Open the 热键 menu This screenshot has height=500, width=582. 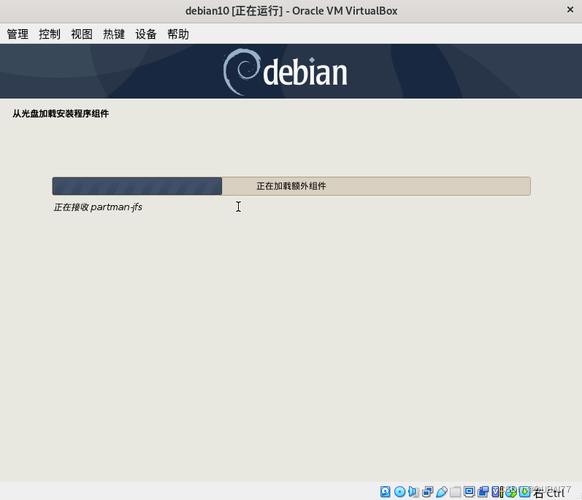tap(114, 34)
